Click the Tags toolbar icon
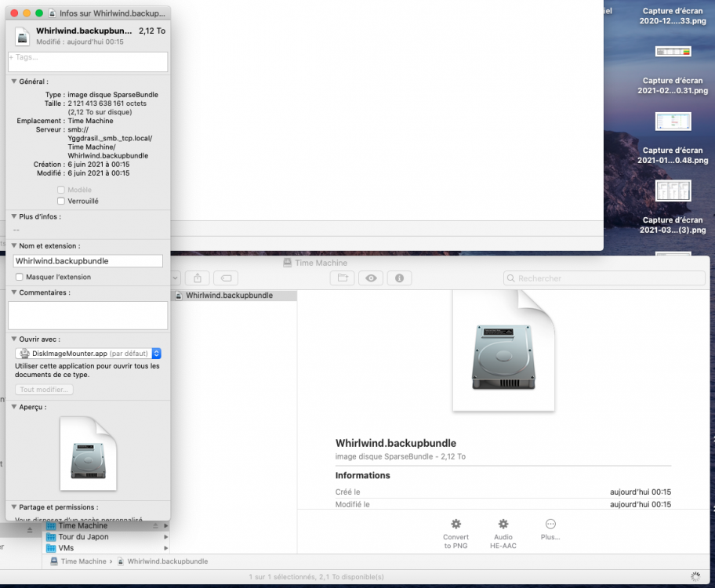715x588 pixels. tap(226, 278)
